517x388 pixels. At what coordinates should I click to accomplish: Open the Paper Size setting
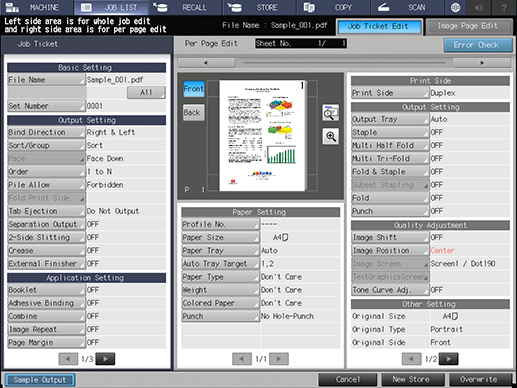pyautogui.click(x=220, y=237)
